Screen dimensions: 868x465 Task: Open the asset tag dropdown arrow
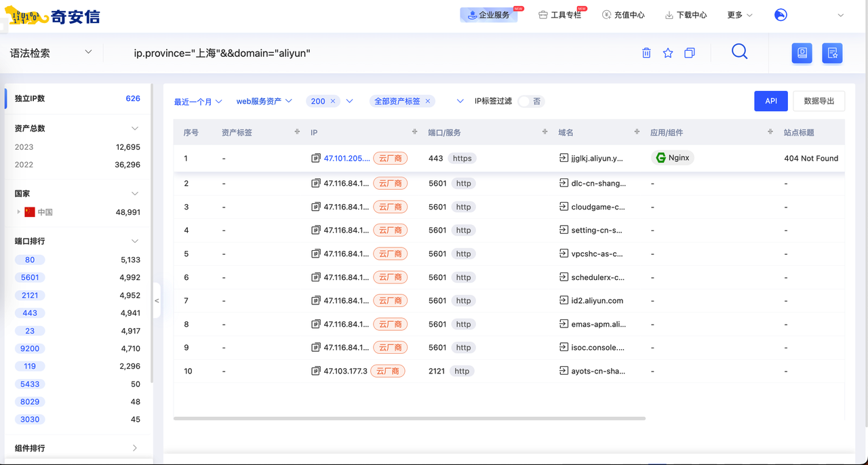(x=460, y=101)
